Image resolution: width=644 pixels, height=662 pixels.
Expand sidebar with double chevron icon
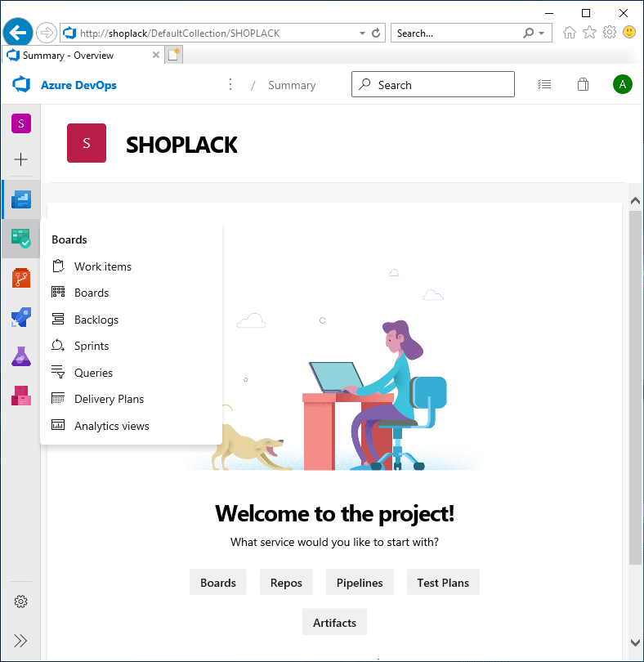point(20,641)
